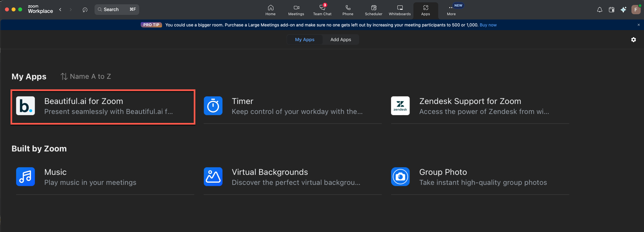644x232 pixels.
Task: Click 'Keep control of your workday' description
Action: [297, 112]
